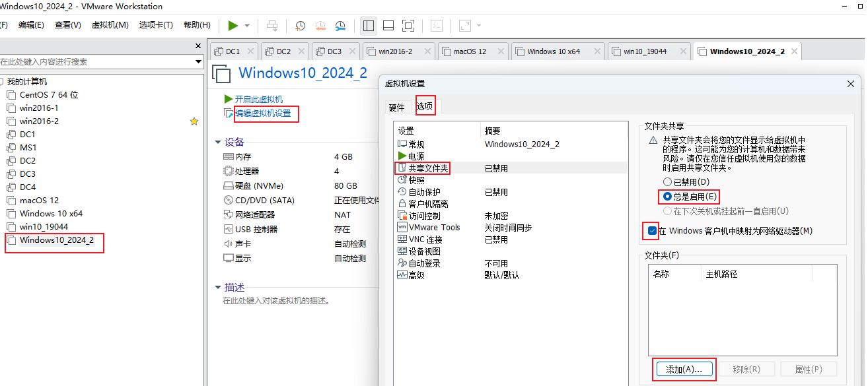Image resolution: width=868 pixels, height=386 pixels.
Task: Take a snapshot using the toolbar icon
Action: click(x=300, y=26)
